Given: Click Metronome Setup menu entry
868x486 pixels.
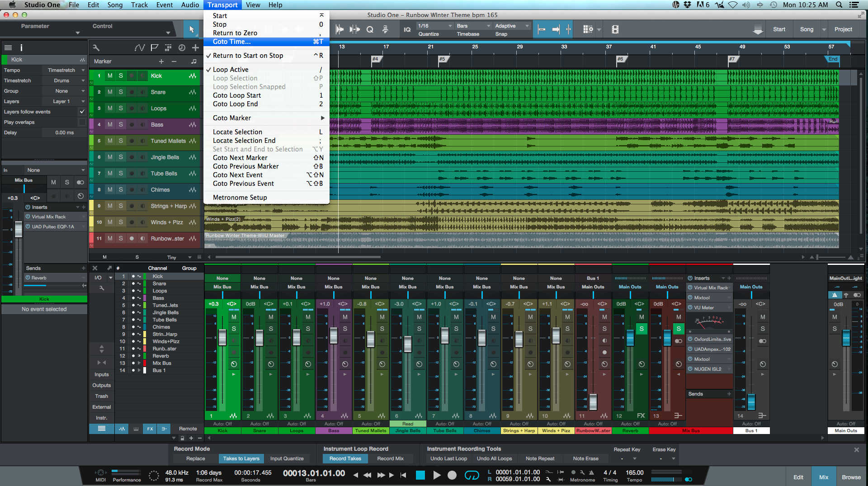Looking at the screenshot, I should 267,198.
